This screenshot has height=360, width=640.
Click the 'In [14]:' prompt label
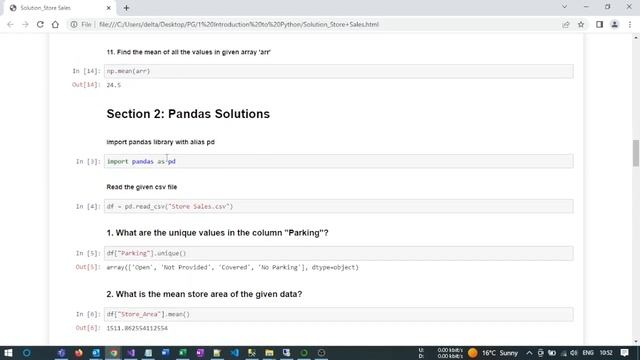[x=86, y=71]
